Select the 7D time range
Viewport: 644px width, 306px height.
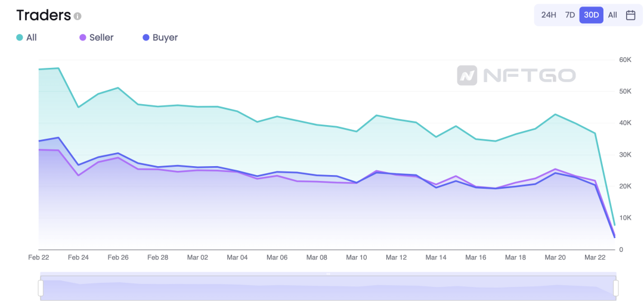pyautogui.click(x=569, y=15)
